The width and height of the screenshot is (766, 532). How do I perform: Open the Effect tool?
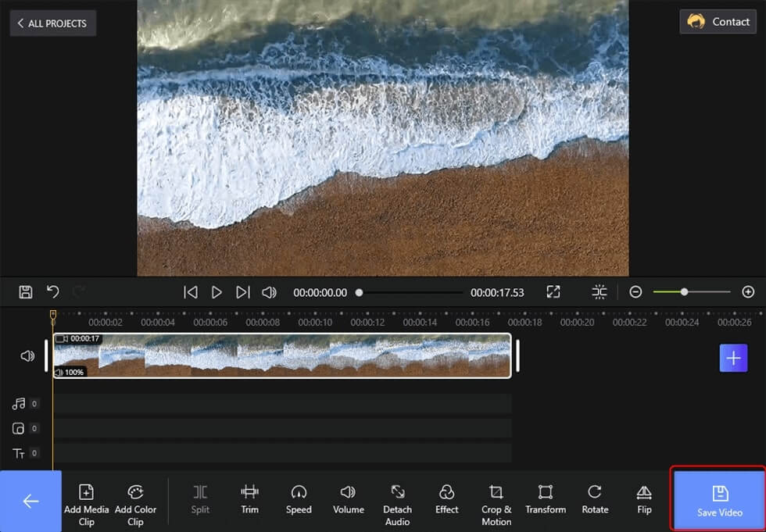click(446, 499)
